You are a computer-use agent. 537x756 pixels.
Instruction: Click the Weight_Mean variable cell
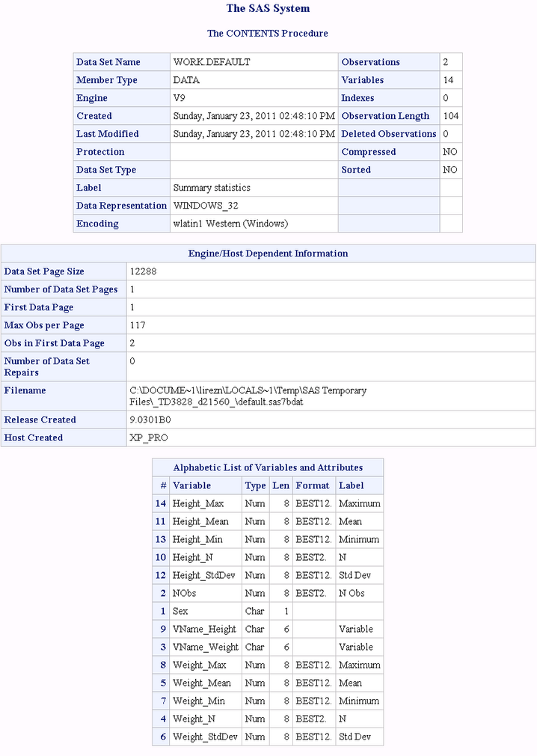[202, 683]
